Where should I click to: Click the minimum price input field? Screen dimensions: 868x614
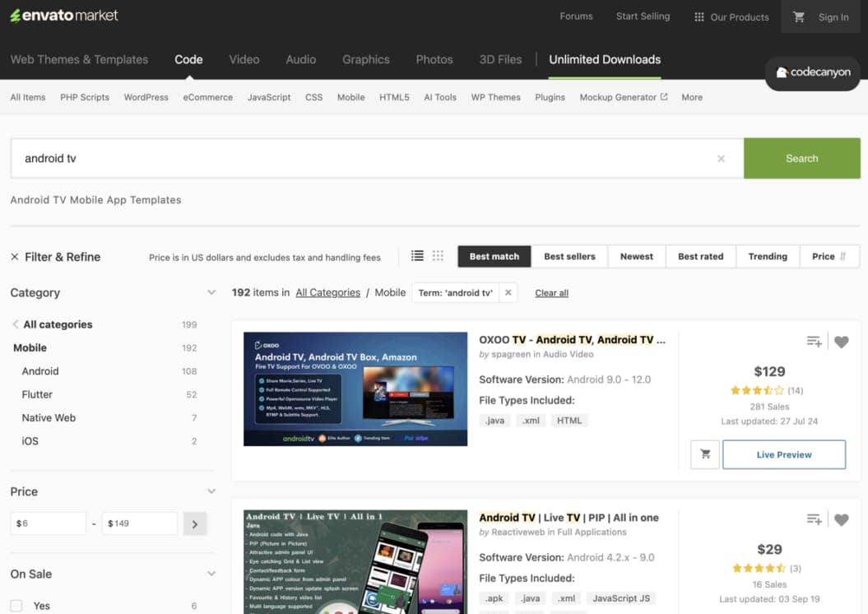tap(49, 523)
